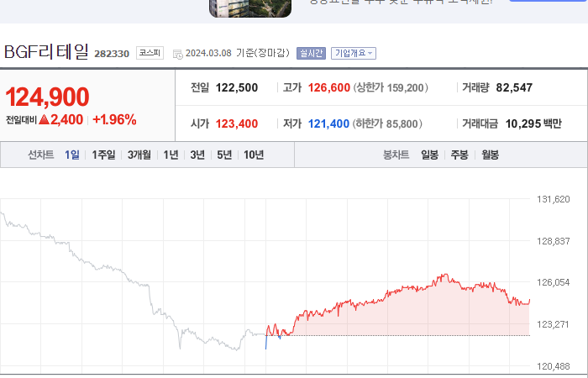Click the 저가 value 121,400

pyautogui.click(x=328, y=123)
